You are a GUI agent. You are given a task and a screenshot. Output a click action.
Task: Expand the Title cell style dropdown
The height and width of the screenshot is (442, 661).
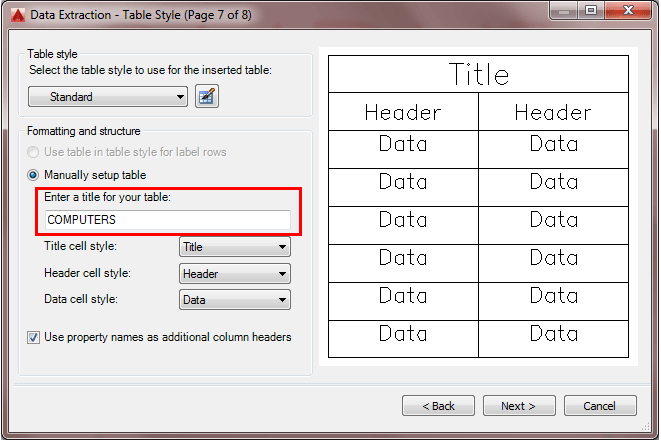pos(235,247)
